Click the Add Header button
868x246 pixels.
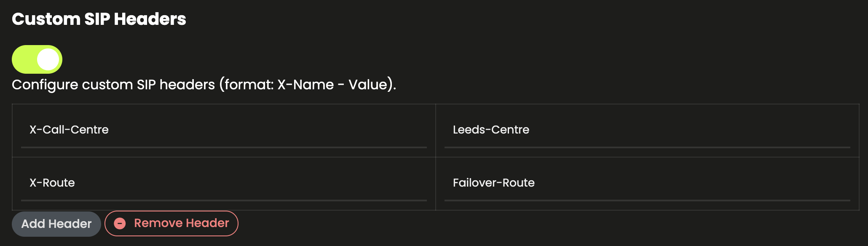[56, 224]
